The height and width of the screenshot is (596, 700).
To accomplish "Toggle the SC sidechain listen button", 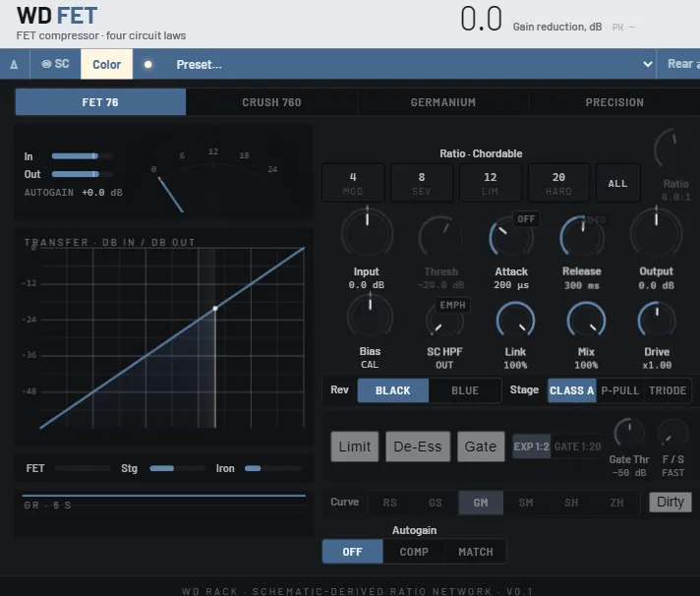I will click(55, 64).
